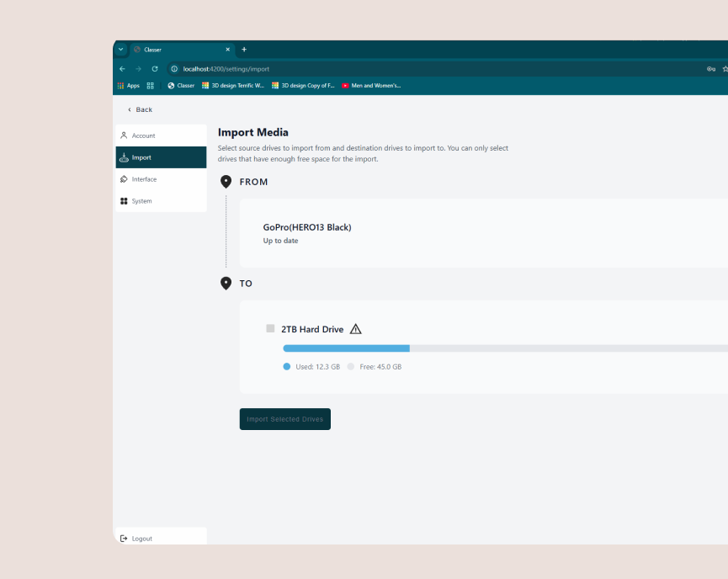This screenshot has height=579, width=728.
Task: Open the Classer bookmark
Action: tap(181, 86)
